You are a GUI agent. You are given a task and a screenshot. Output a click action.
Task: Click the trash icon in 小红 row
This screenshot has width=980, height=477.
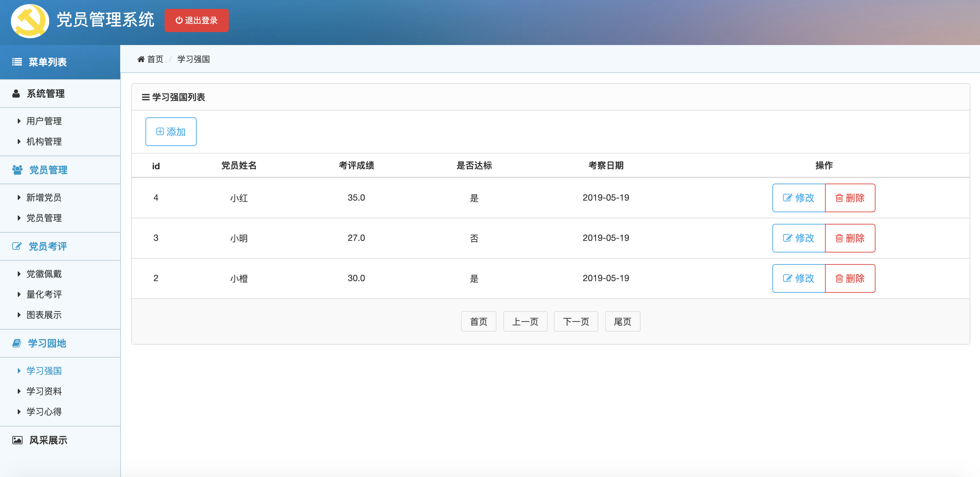[x=839, y=198]
